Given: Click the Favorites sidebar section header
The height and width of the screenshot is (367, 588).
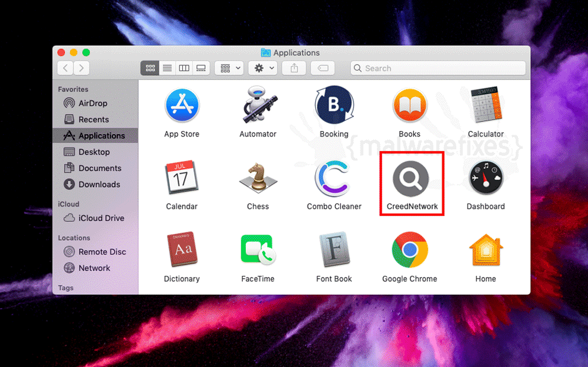Looking at the screenshot, I should coord(73,89).
